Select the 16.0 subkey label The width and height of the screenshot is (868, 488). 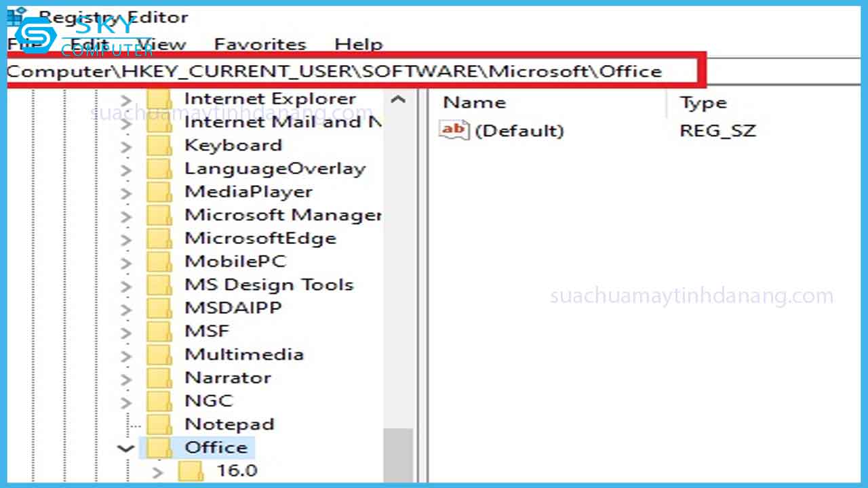[x=237, y=470]
